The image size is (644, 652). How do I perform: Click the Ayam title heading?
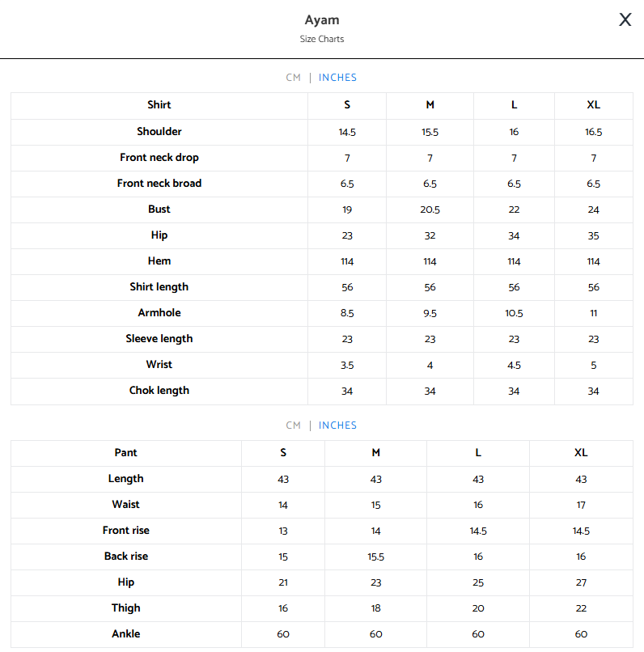pyautogui.click(x=322, y=20)
